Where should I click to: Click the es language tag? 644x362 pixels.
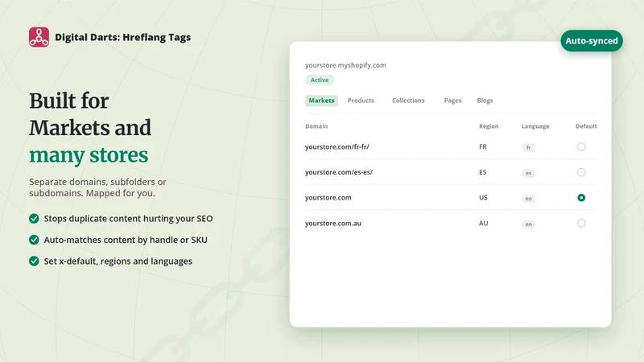(529, 173)
